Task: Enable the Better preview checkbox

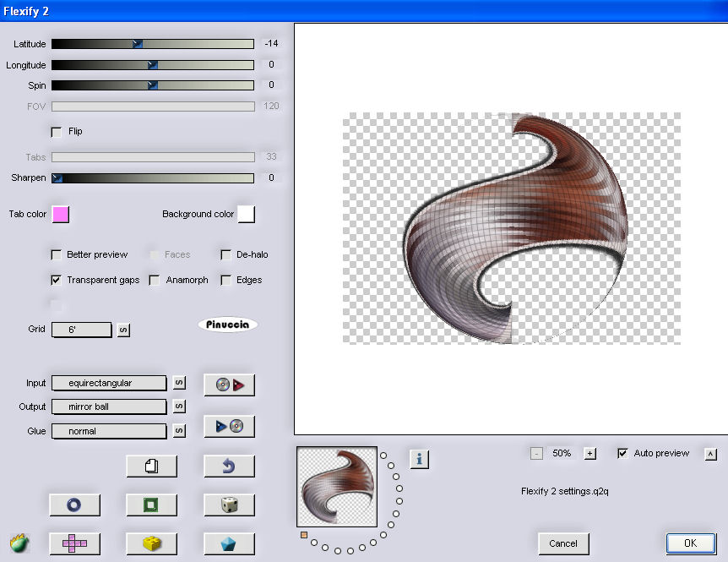Action: click(x=57, y=255)
